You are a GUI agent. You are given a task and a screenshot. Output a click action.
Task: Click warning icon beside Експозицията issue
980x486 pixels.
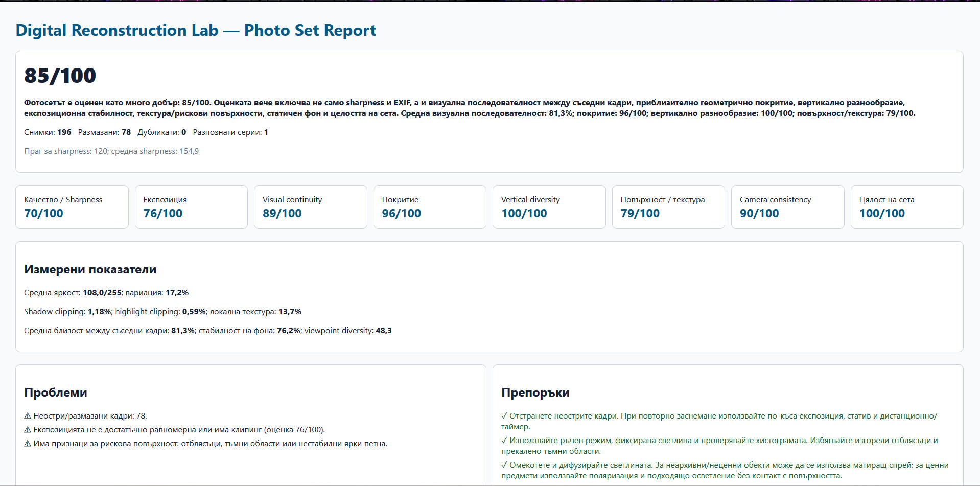click(x=28, y=430)
